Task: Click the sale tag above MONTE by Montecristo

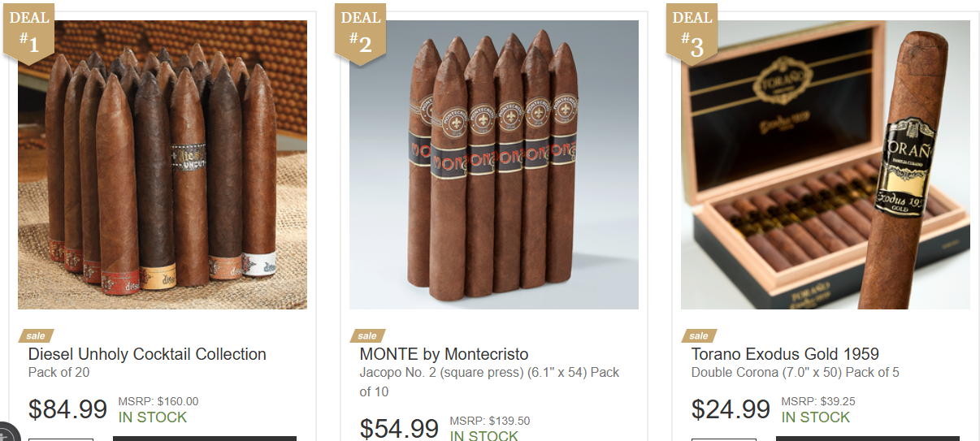Action: pos(367,335)
